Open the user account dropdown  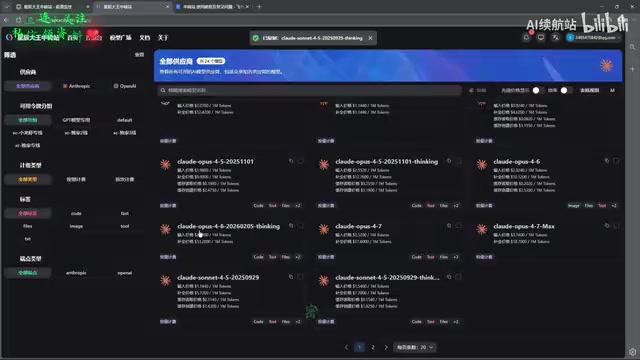point(594,38)
